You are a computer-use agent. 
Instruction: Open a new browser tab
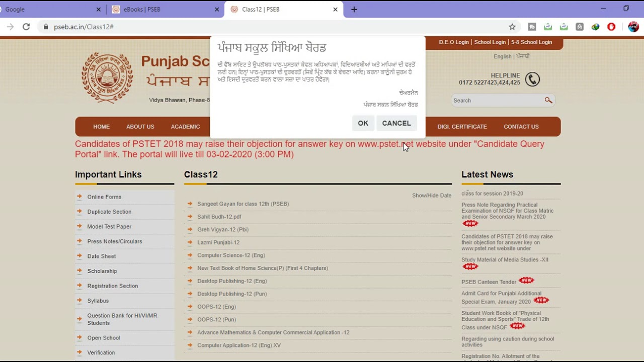(x=354, y=10)
